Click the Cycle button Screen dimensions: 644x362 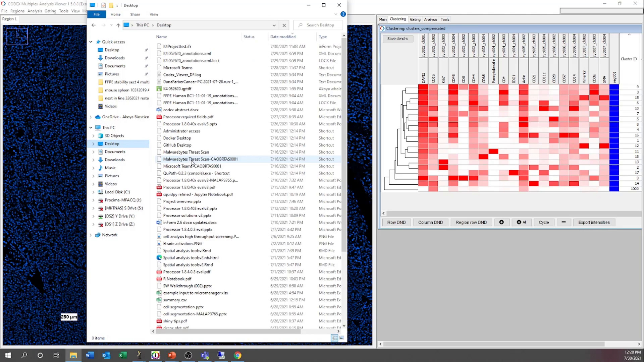pyautogui.click(x=544, y=222)
